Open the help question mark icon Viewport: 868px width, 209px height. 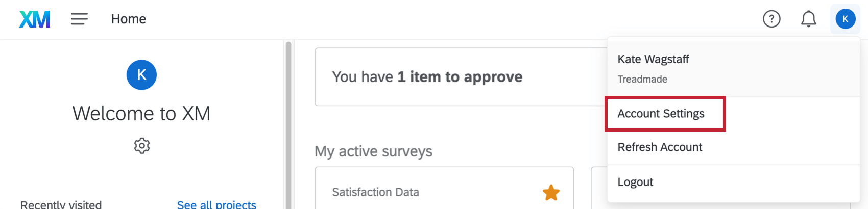click(771, 19)
